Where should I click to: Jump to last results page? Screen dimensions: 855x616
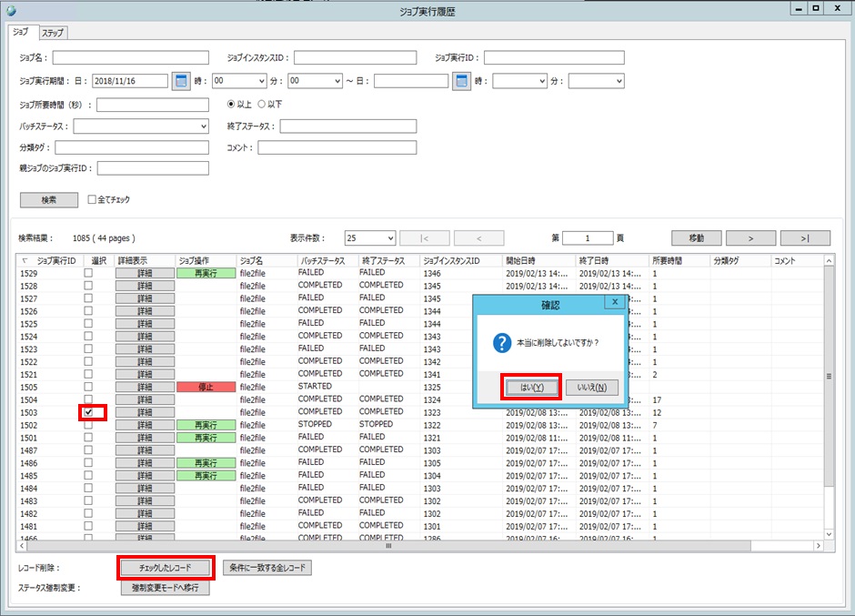click(x=805, y=238)
